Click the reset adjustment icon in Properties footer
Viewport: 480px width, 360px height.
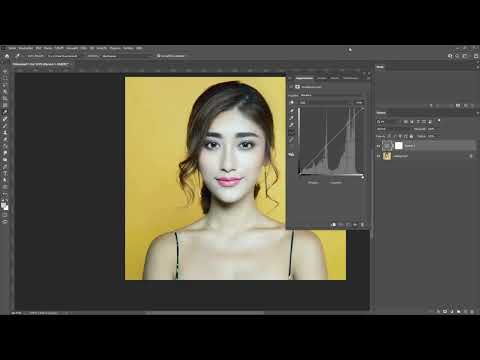coord(348,224)
